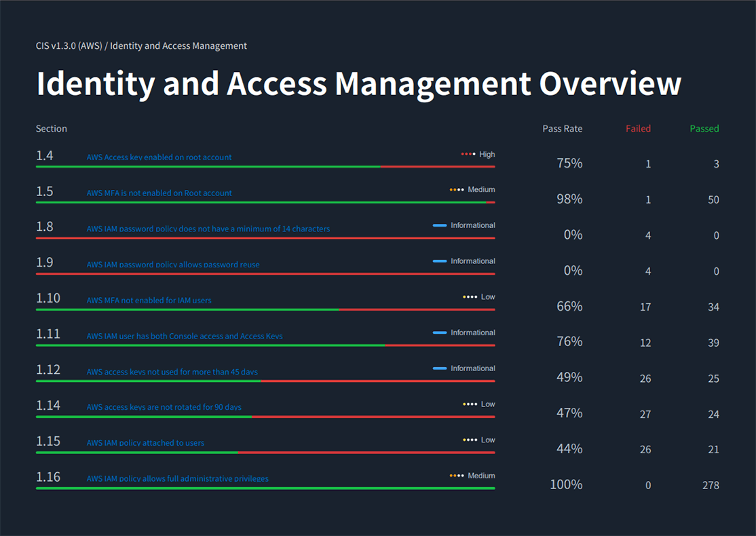Click the pass/fail progress bar for section 1.12
756x536 pixels.
(265, 381)
